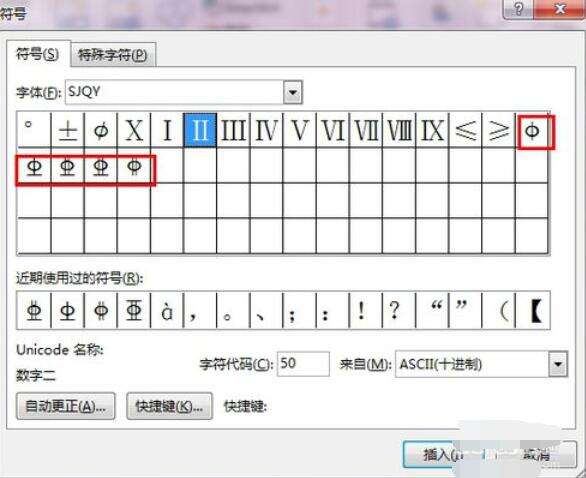Select the plus-minus ± symbol
Viewport: 586px width, 478px height.
tap(68, 130)
